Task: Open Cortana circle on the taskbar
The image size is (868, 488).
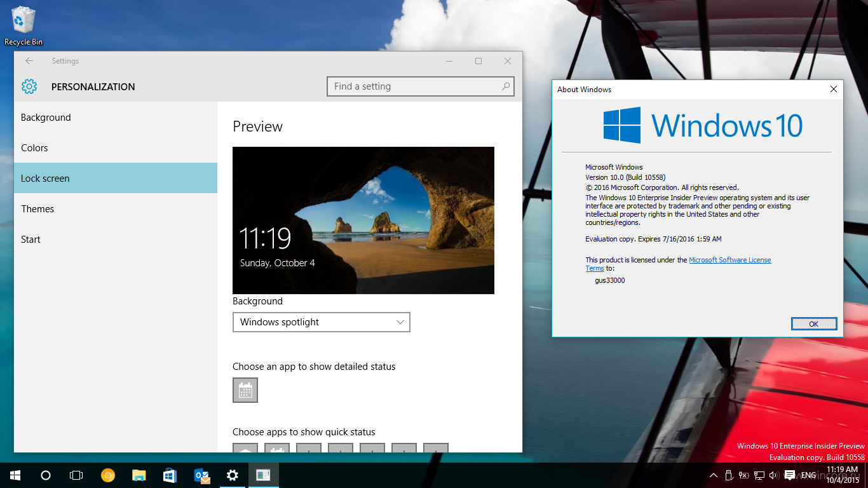Action: click(x=46, y=475)
